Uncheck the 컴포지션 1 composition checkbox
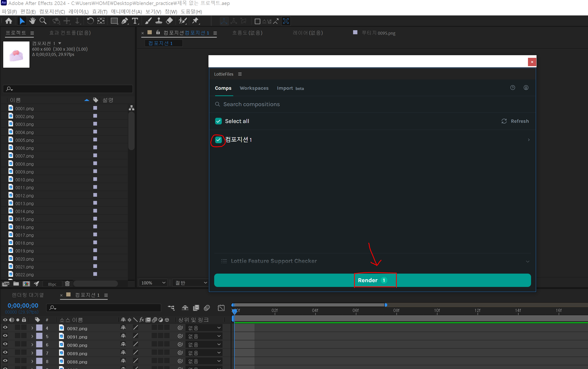 [x=218, y=140]
